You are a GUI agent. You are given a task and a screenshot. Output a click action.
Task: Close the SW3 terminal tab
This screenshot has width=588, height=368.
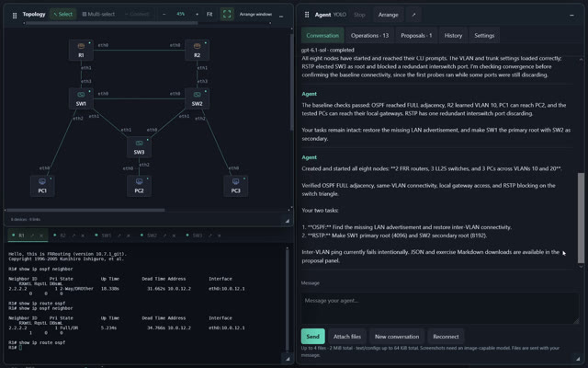coord(219,236)
